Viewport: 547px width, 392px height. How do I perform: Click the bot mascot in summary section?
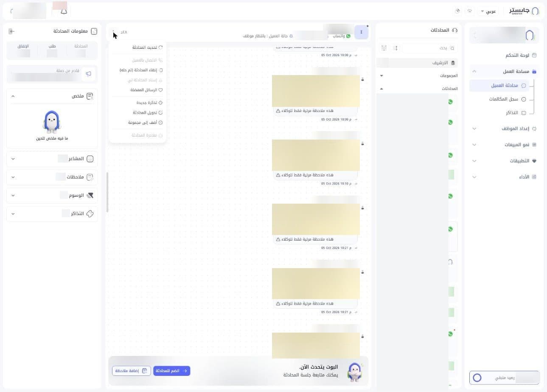coord(52,122)
